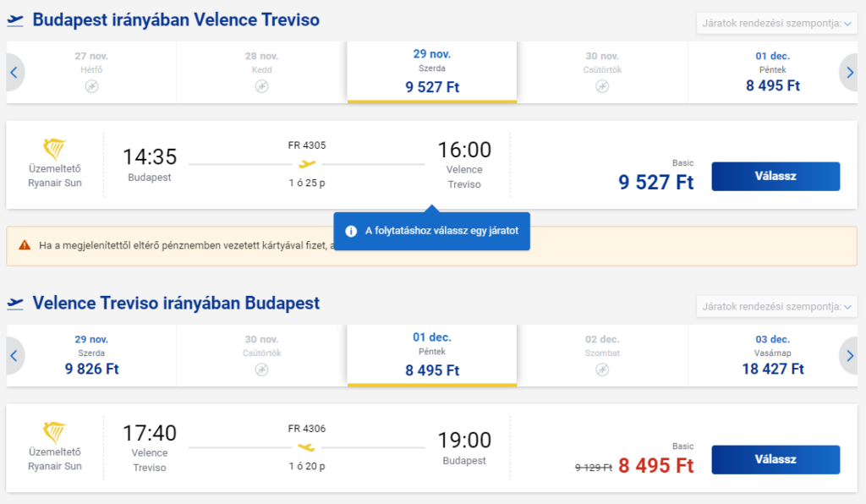Select outbound date 27 nov. Hétfő
Screen dimensions: 866x504
click(91, 73)
